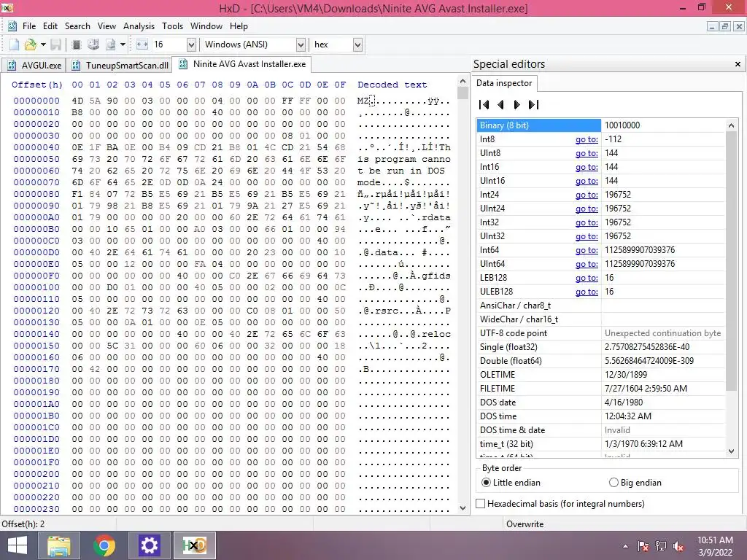The width and height of the screenshot is (747, 560).
Task: Click the offset row 00000040
Action: click(x=36, y=147)
